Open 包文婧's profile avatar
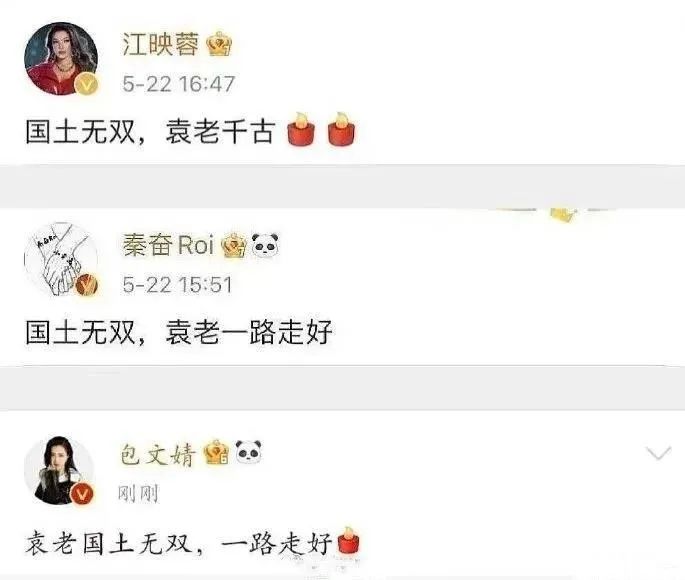Image resolution: width=685 pixels, height=580 pixels. point(60,470)
